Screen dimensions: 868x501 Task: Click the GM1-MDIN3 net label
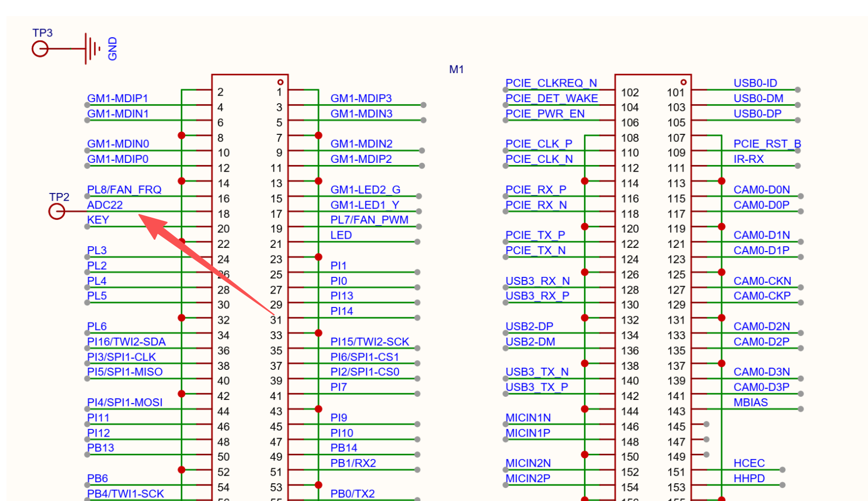[361, 113]
